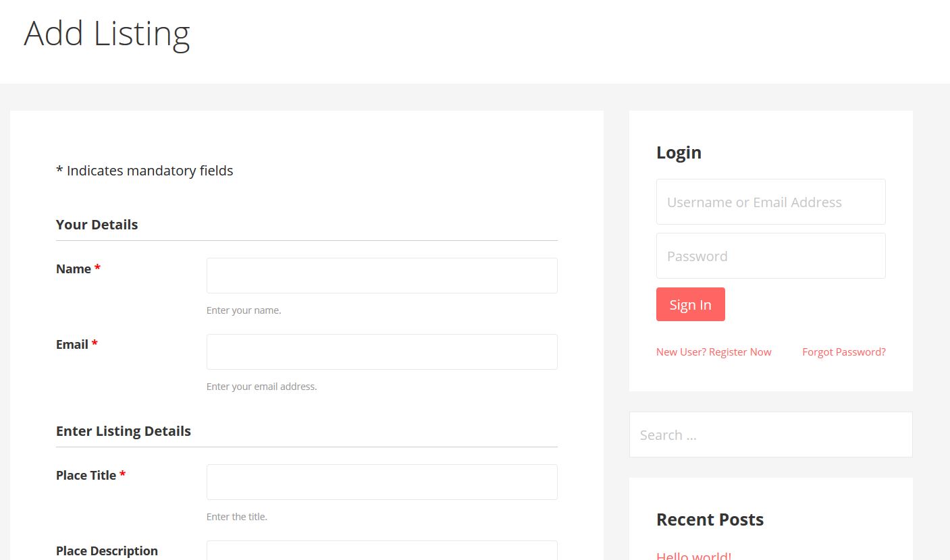Click the Add Listing page title
This screenshot has height=560, width=950.
[x=107, y=34]
